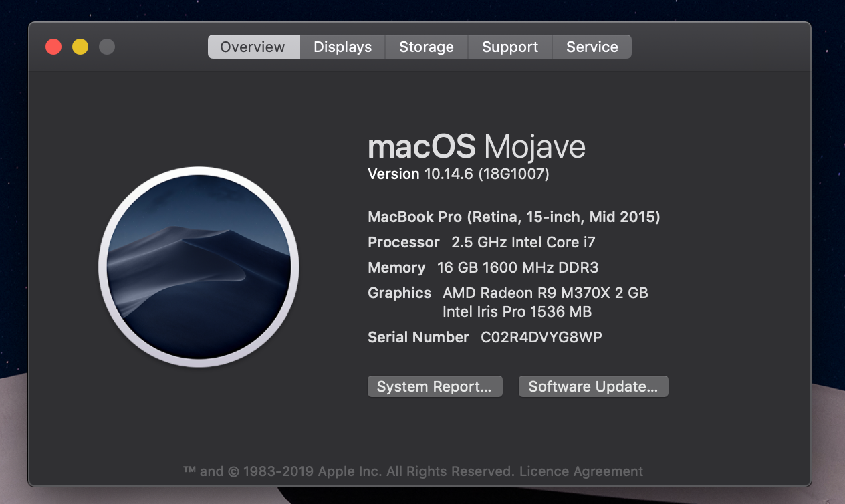The height and width of the screenshot is (504, 845).
Task: Click the 16 GB 1600 MHz DDR3 value
Action: click(x=518, y=267)
